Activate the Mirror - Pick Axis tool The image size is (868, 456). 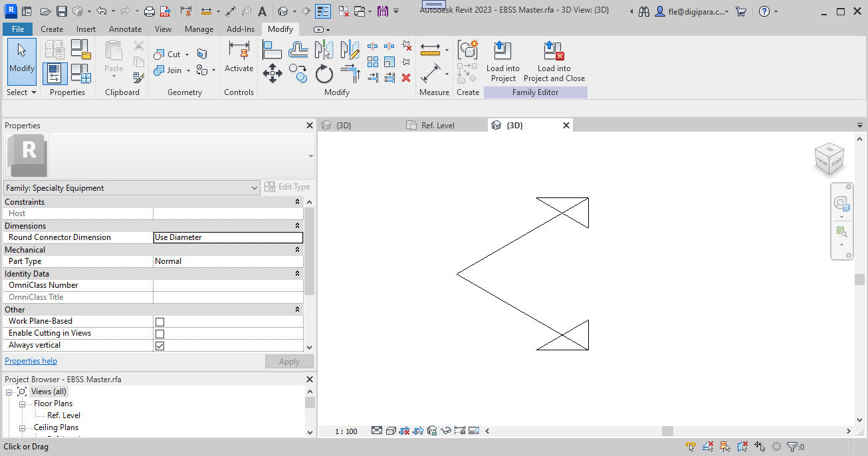[x=323, y=49]
